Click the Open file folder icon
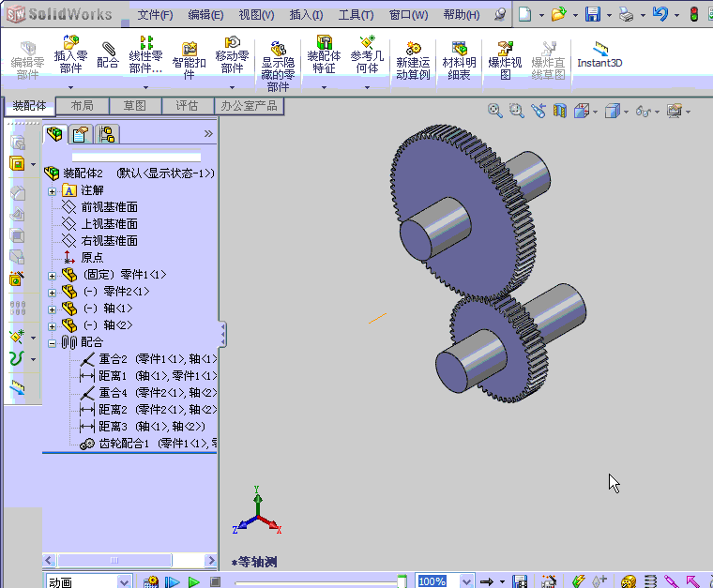Viewport: 713px width, 588px height. 558,14
